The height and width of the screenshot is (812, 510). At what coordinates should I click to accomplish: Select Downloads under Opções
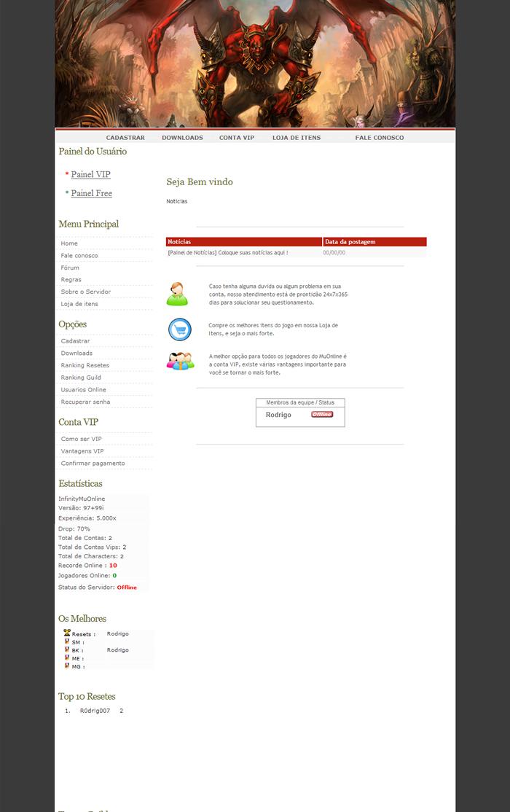click(x=76, y=354)
